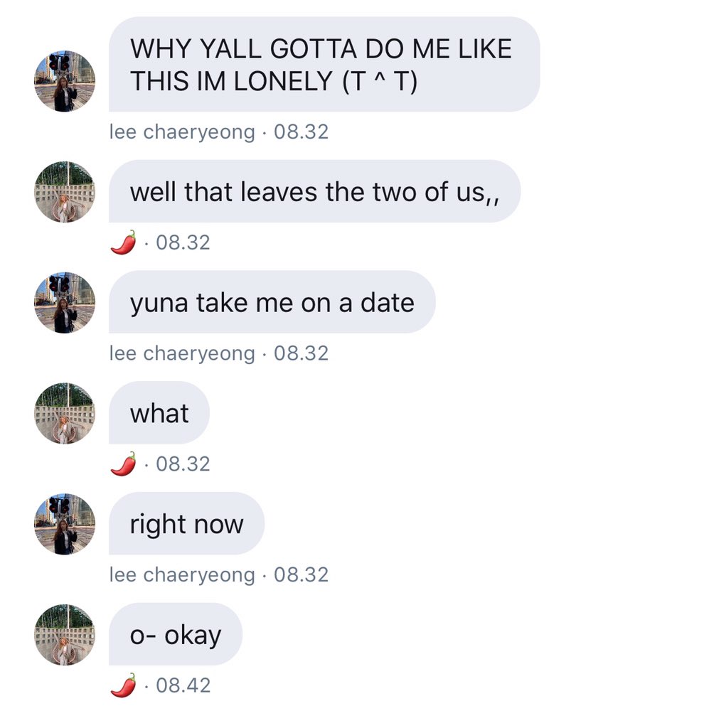The height and width of the screenshot is (728, 704).
Task: Tap avatar beside 'what' message
Action: pyautogui.click(x=65, y=413)
